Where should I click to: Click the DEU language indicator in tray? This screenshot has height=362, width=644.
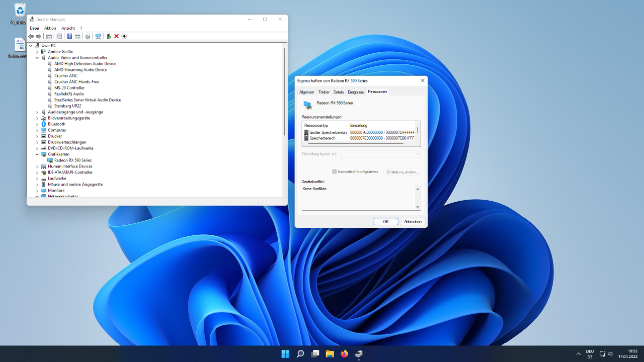tap(590, 354)
